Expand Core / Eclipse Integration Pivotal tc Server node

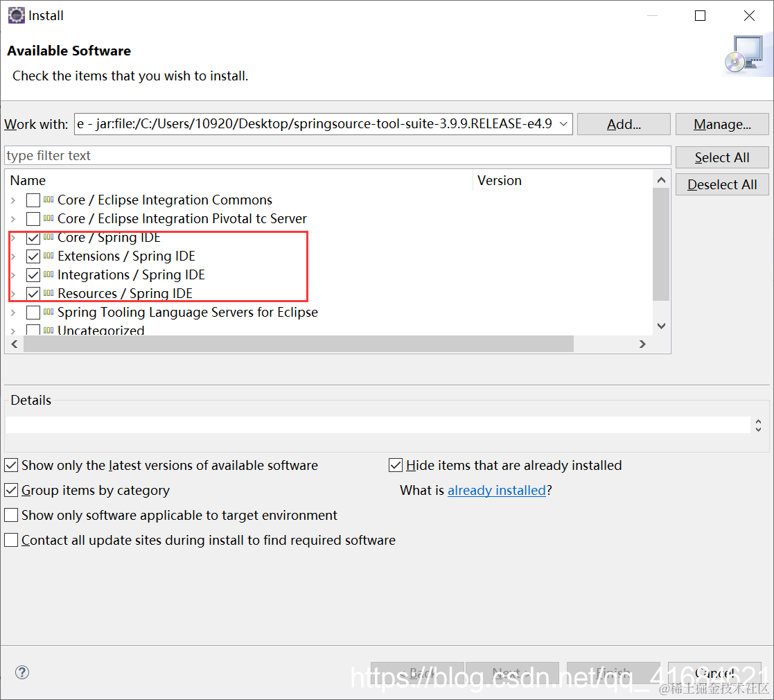(x=13, y=219)
